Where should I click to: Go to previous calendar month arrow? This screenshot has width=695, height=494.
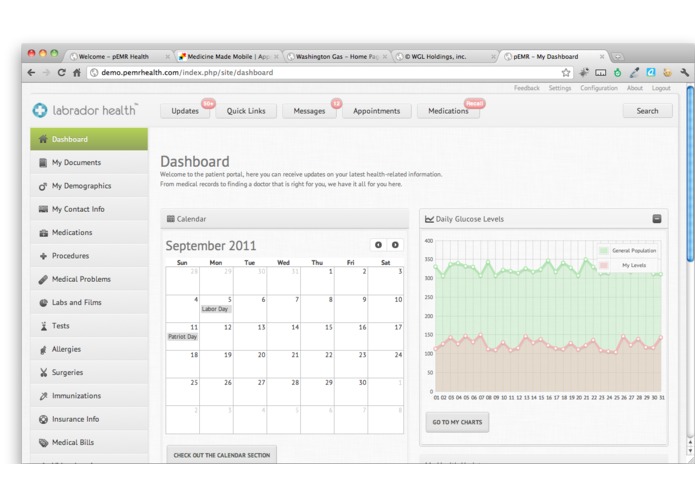pyautogui.click(x=378, y=245)
